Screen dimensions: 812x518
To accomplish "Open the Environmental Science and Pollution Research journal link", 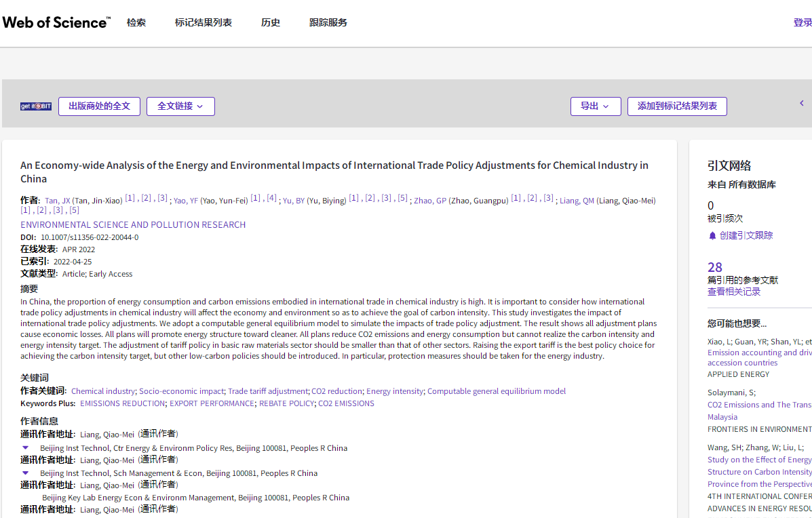I will click(133, 224).
